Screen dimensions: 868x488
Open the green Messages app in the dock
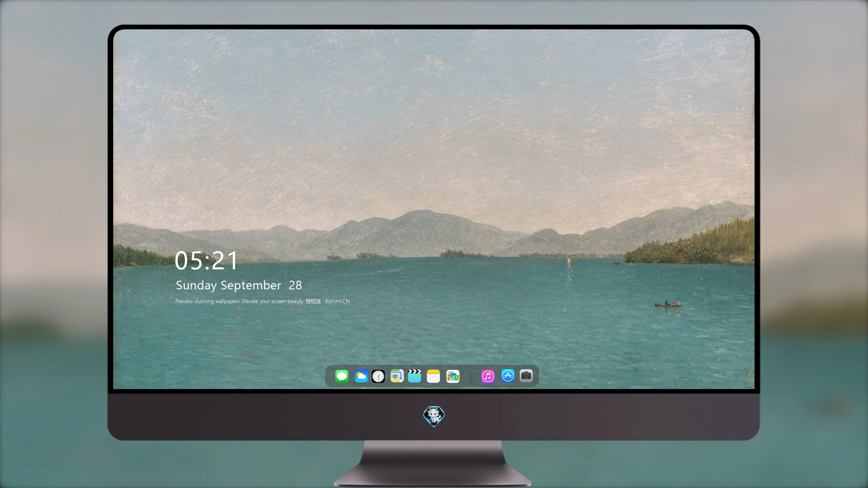pos(342,376)
